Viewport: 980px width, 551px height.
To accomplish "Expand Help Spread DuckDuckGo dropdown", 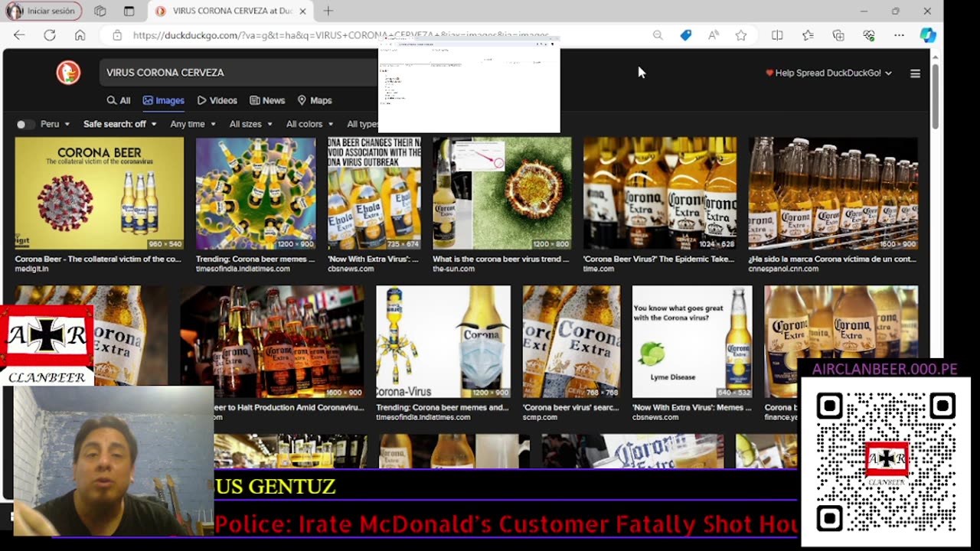I will click(x=828, y=73).
